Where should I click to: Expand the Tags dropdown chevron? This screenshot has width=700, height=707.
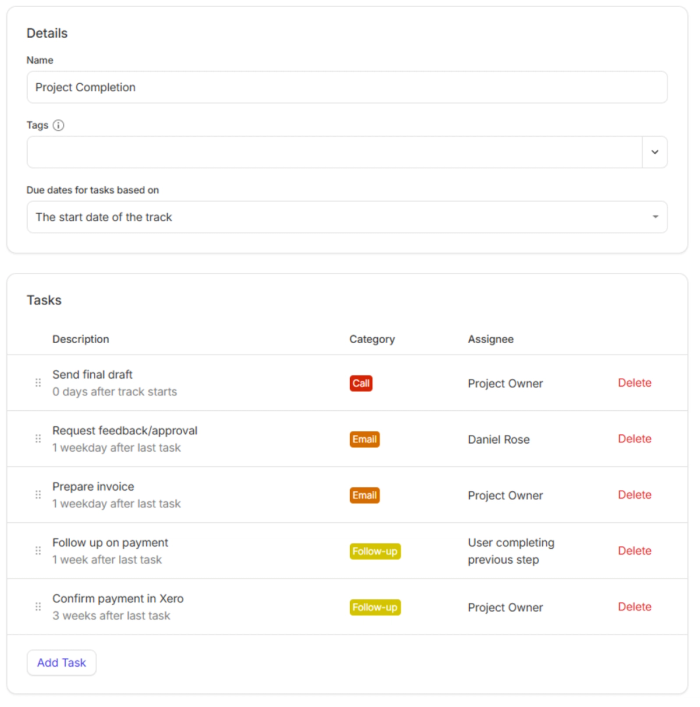point(654,152)
